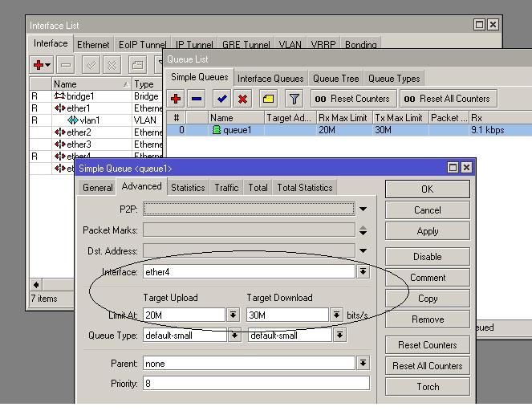Switch to the Traffic tab

tap(226, 188)
